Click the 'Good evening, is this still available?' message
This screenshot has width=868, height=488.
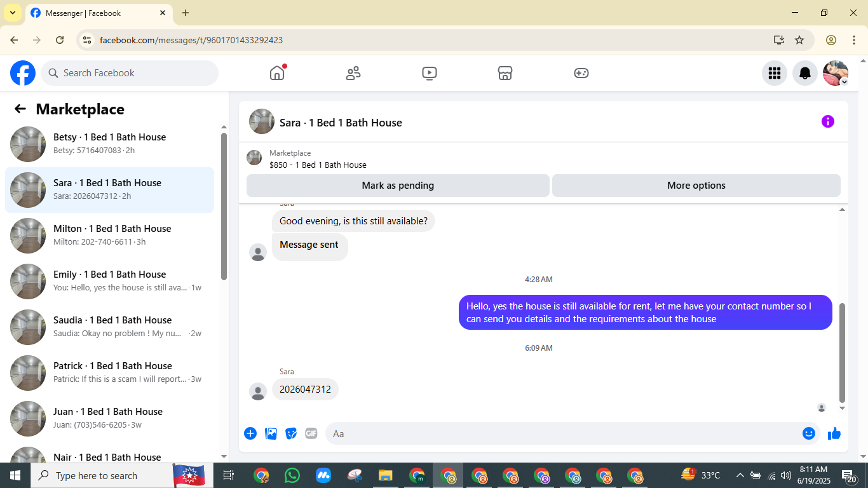[x=353, y=221]
